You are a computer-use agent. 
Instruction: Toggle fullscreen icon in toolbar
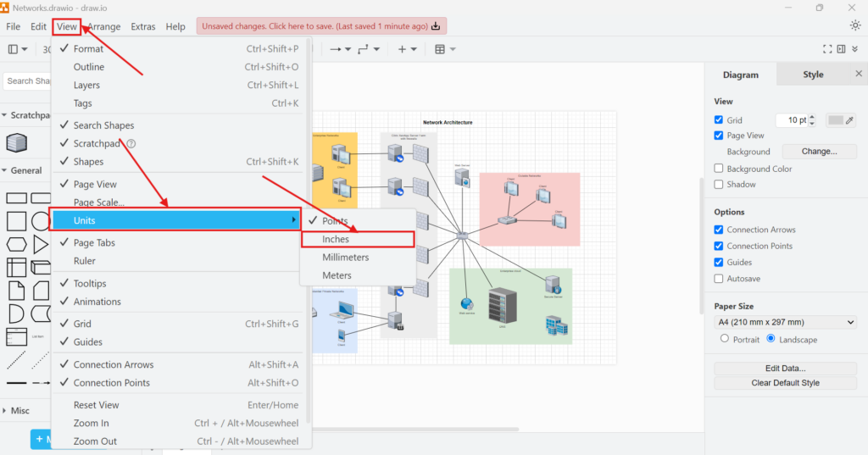[x=828, y=49]
